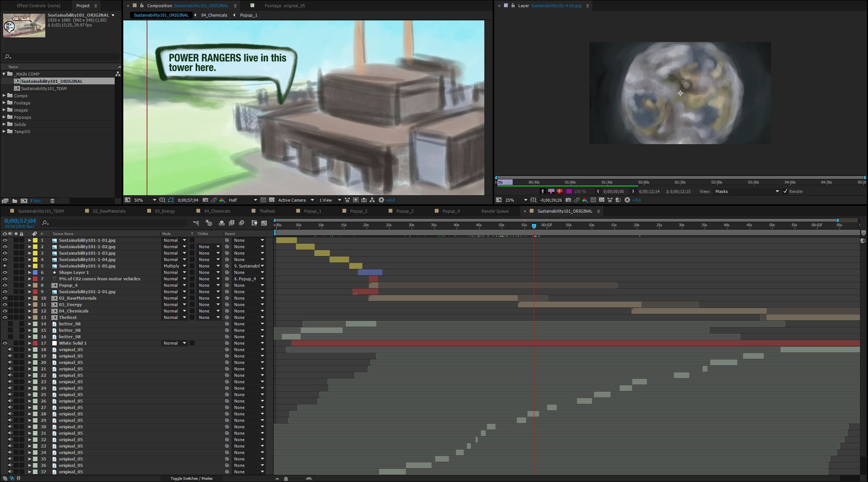Click the Source Name column header
This screenshot has width=868, height=482.
63,234
